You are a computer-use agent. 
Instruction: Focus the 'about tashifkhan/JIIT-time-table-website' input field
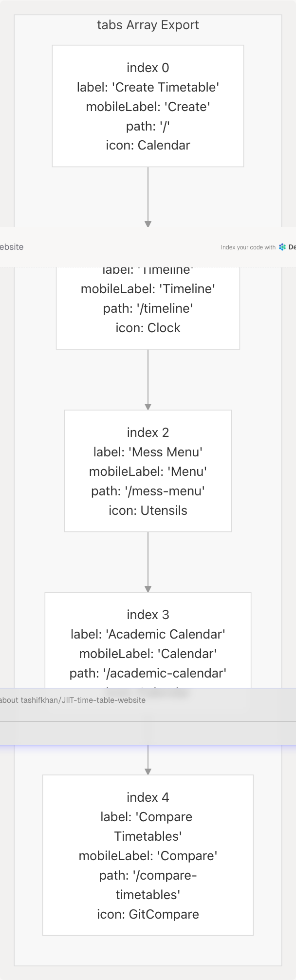click(x=73, y=700)
